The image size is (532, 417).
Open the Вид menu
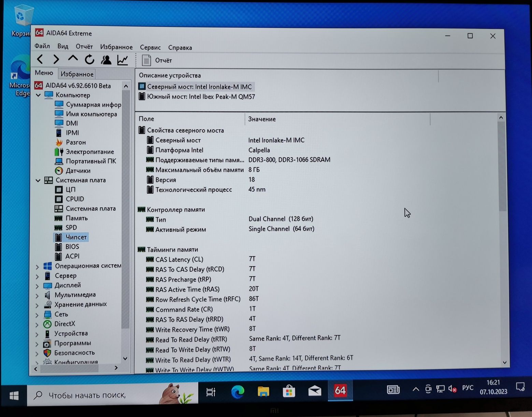coord(63,46)
